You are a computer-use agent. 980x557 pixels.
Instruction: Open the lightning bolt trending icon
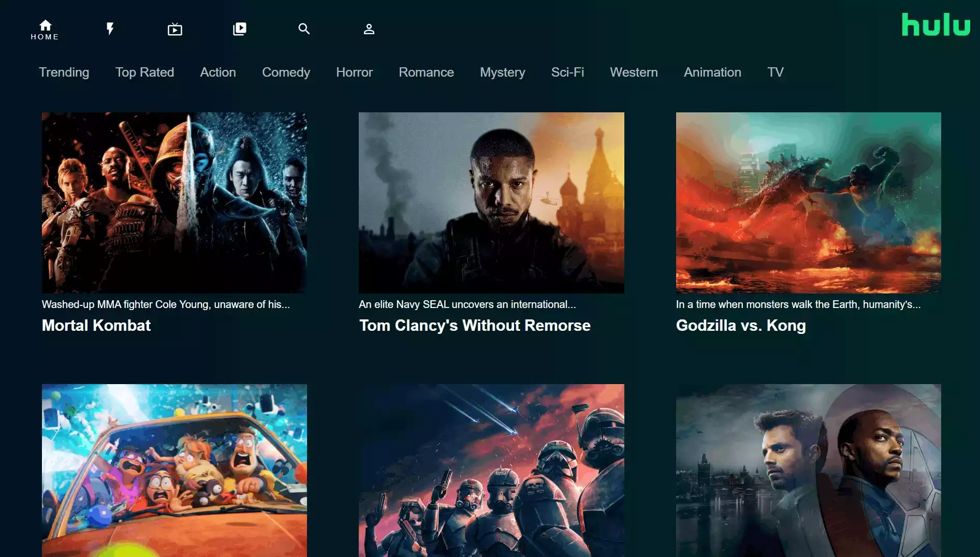click(x=110, y=28)
